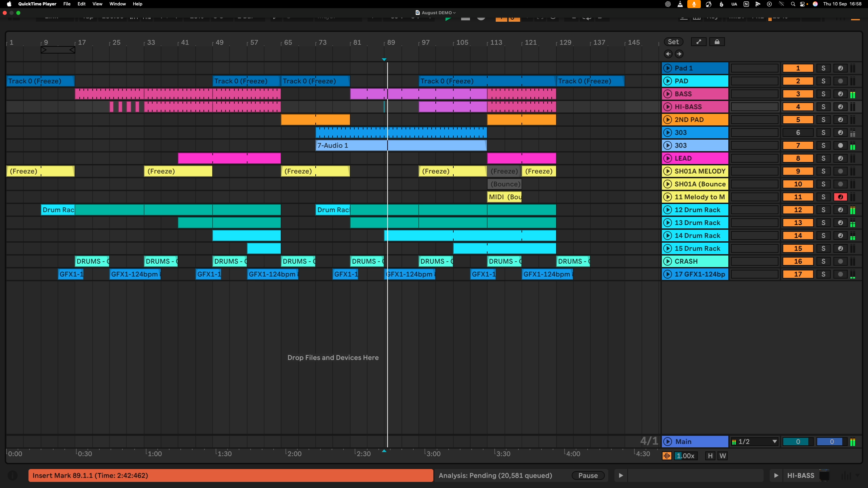Click the green transport play button
This screenshot has width=868, height=488.
(x=448, y=18)
